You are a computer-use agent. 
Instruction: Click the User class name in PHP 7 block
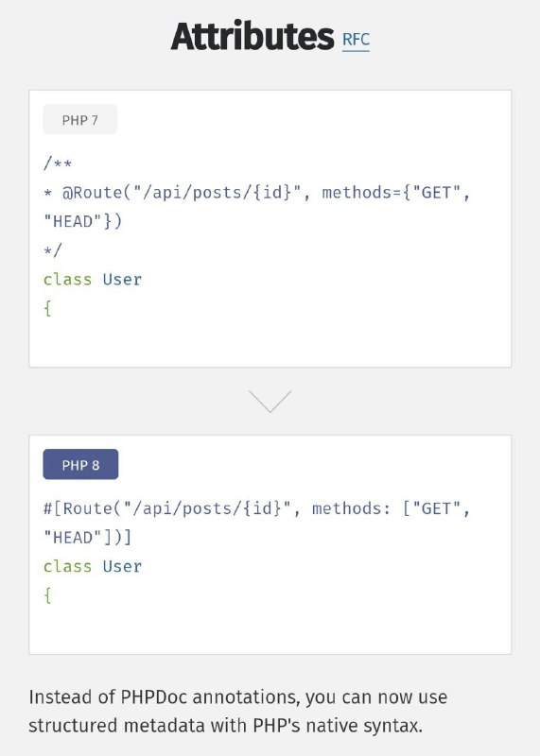122,279
